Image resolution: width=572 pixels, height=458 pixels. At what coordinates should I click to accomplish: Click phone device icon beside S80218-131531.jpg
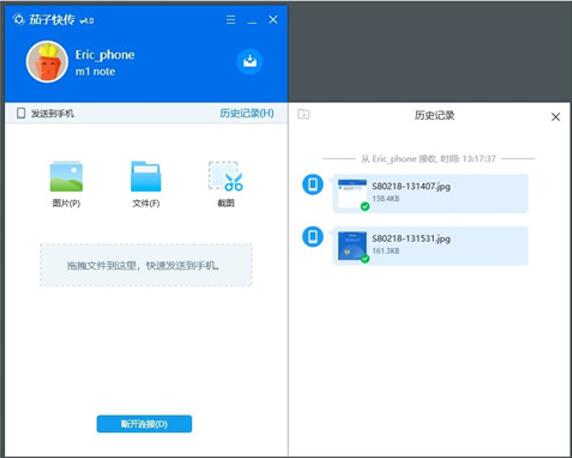point(313,236)
